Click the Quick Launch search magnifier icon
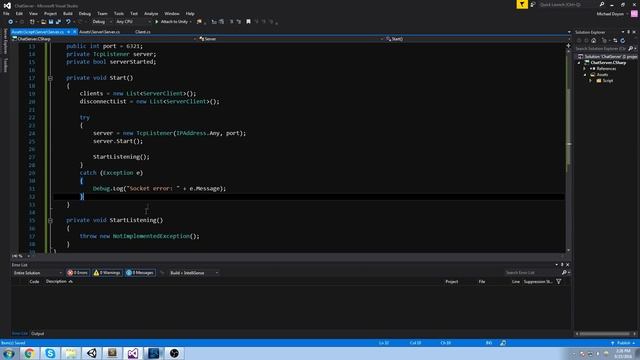The height and width of the screenshot is (360, 640). click(602, 4)
